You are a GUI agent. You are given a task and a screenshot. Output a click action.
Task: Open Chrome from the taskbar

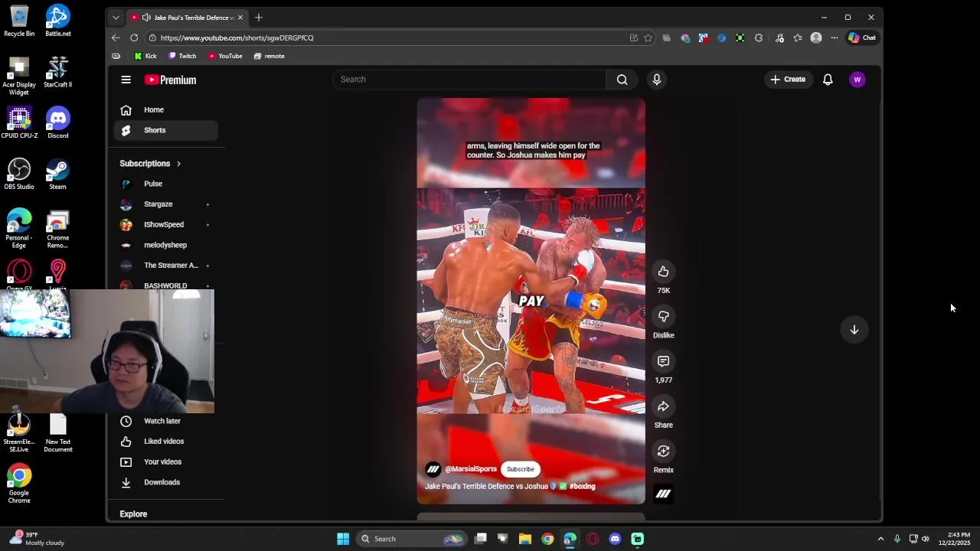547,539
